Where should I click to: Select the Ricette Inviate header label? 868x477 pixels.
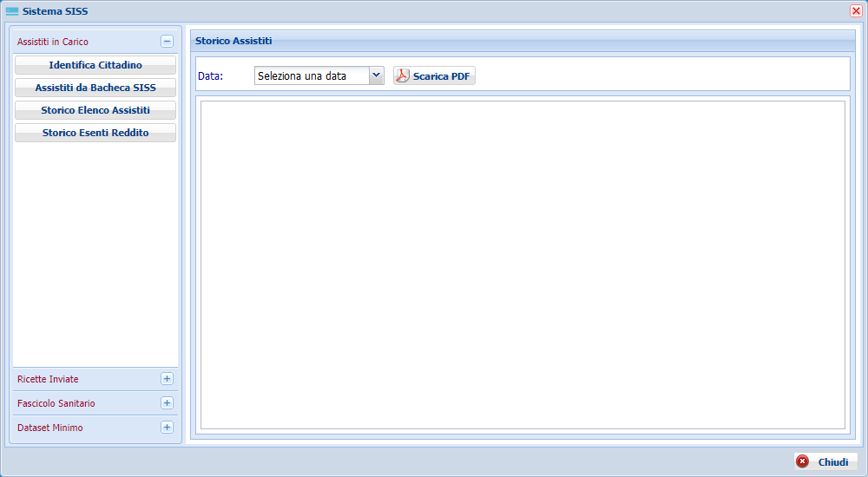click(x=48, y=380)
